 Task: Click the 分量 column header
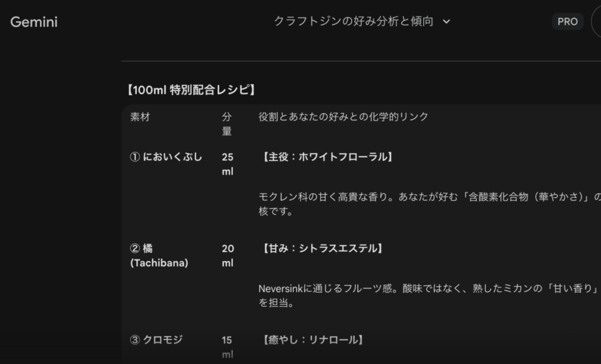[227, 124]
